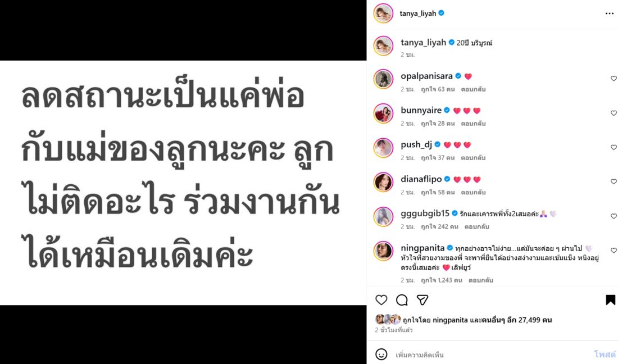618x364 pixels.
Task: Open the emoji picker smiley icon
Action: pyautogui.click(x=381, y=354)
